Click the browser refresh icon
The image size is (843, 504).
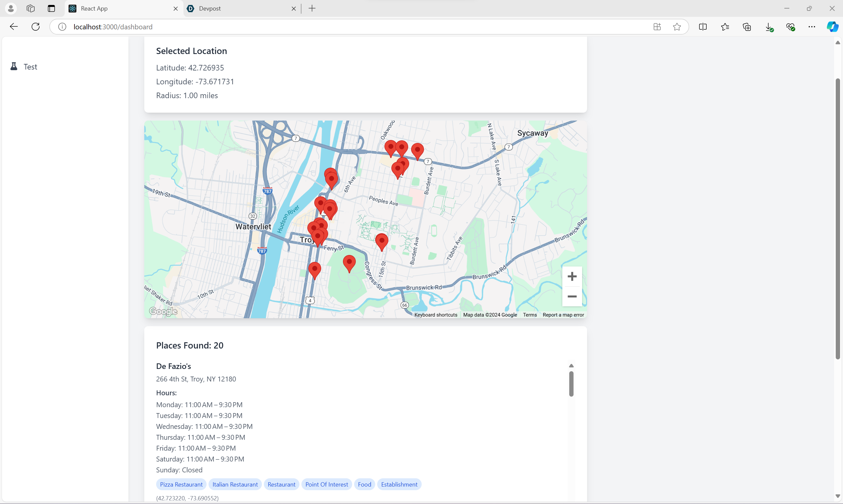pyautogui.click(x=36, y=27)
